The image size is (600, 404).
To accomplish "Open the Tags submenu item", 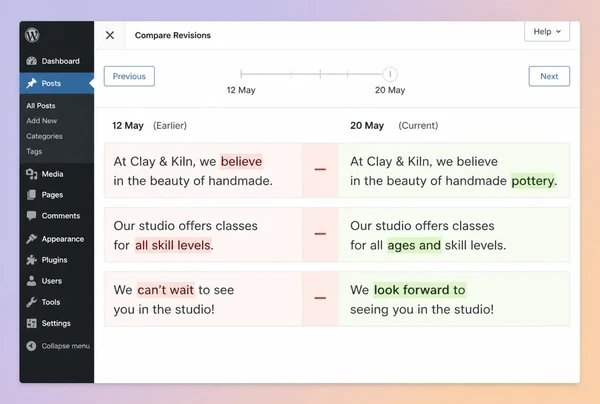I will click(x=34, y=152).
